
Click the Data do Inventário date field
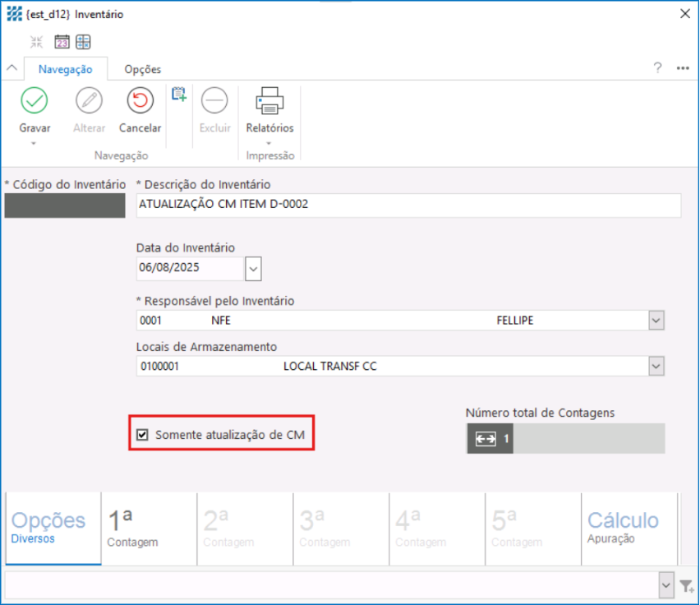(190, 268)
